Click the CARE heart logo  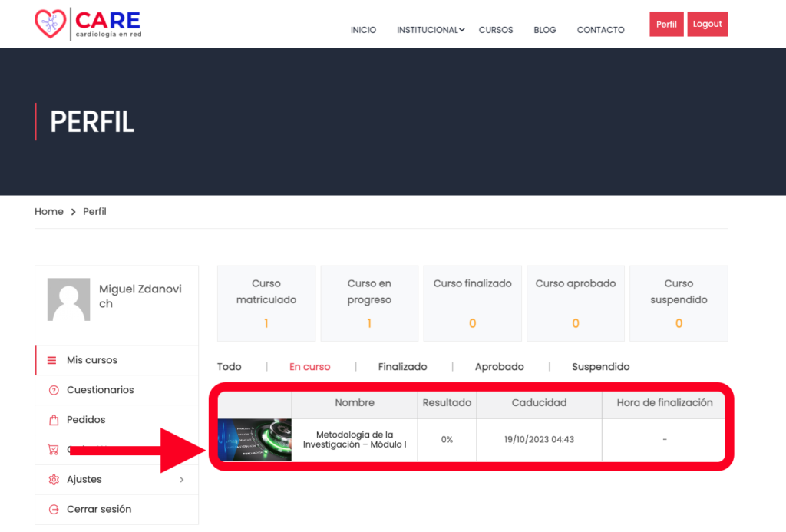51,24
